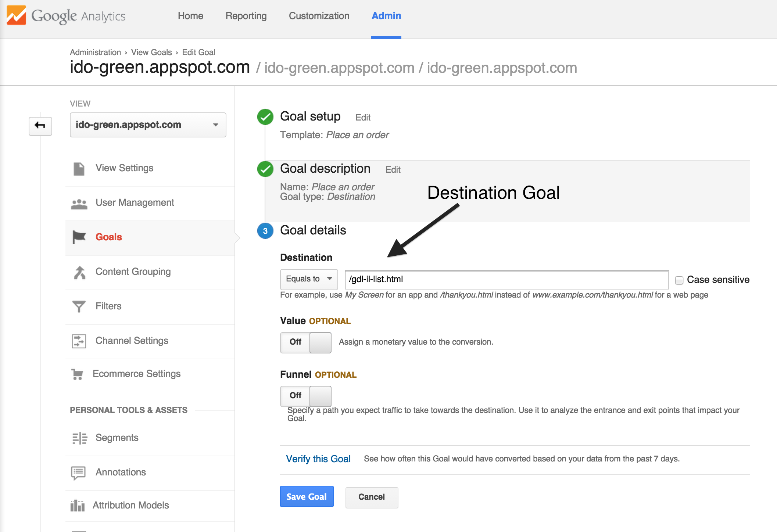Click Edit next to Goal description
Image resolution: width=777 pixels, height=532 pixels.
pos(393,170)
